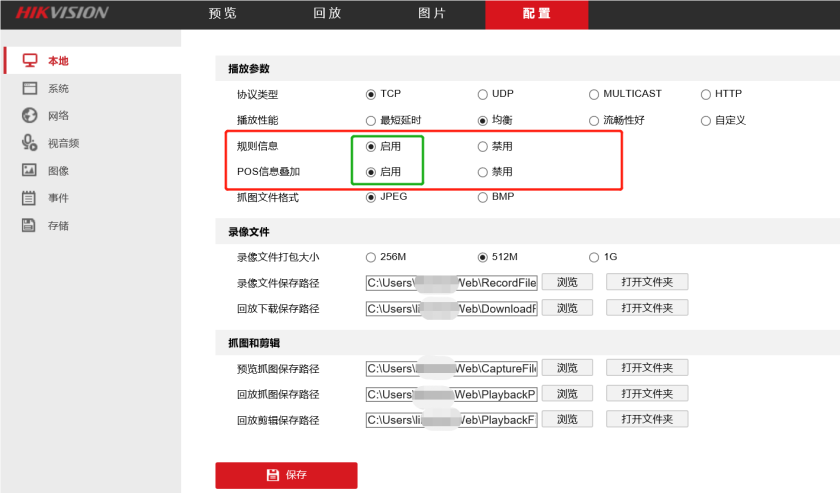
Task: Switch to the playback (回放) tab
Action: 327,14
